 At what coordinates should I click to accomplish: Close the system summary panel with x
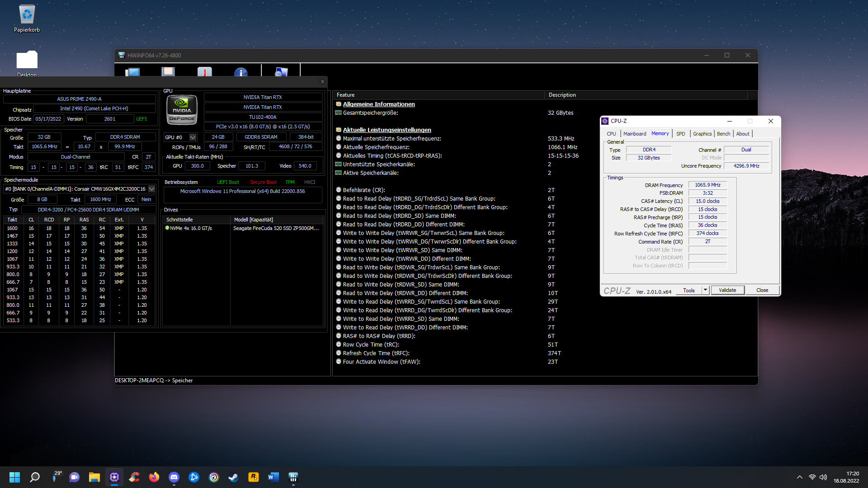322,82
